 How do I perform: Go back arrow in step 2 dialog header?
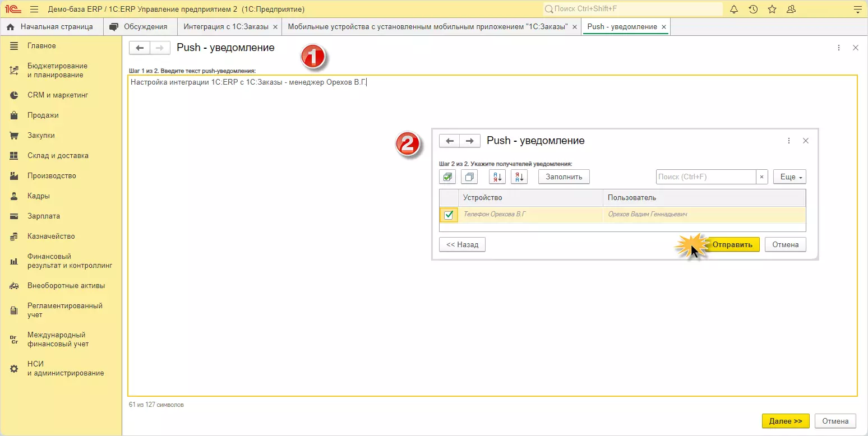click(450, 141)
